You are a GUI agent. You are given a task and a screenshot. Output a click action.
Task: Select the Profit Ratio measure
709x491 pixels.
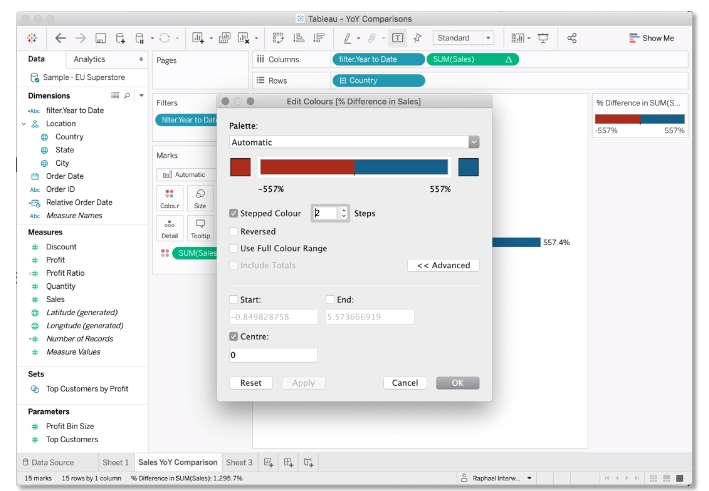click(65, 273)
